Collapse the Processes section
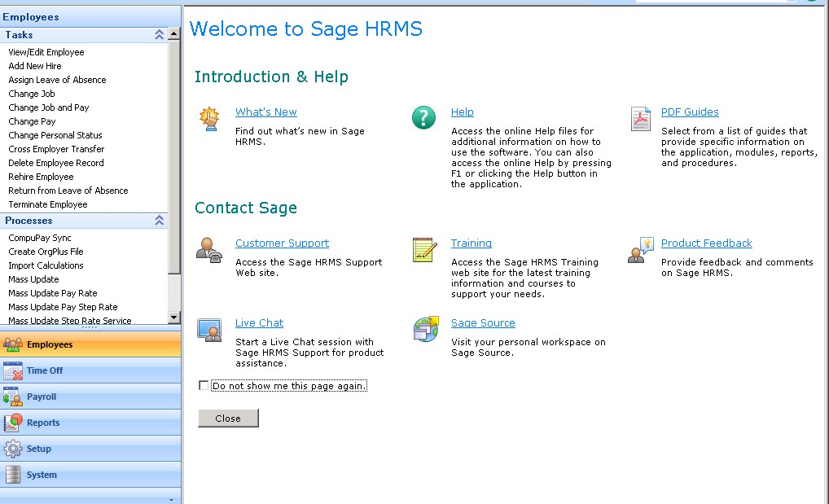 (x=159, y=221)
